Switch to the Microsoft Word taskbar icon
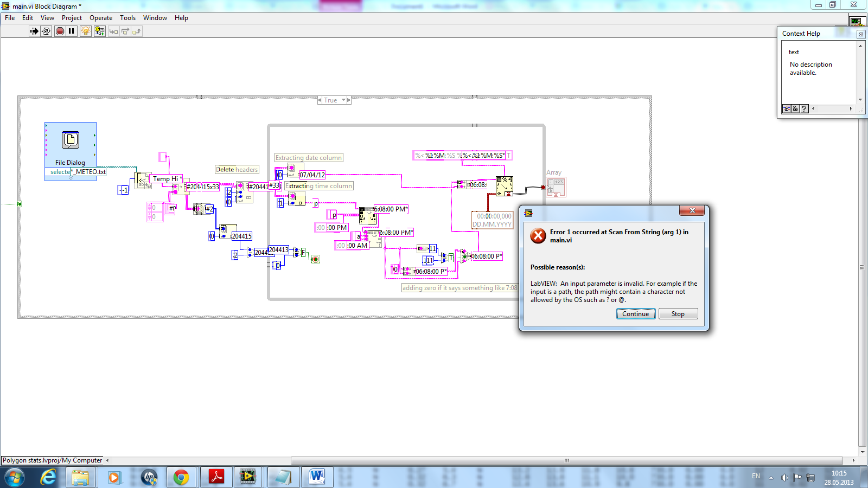 click(x=317, y=478)
